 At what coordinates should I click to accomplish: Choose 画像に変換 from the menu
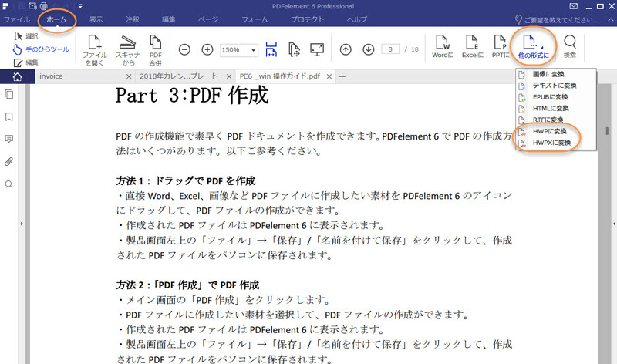click(x=556, y=74)
